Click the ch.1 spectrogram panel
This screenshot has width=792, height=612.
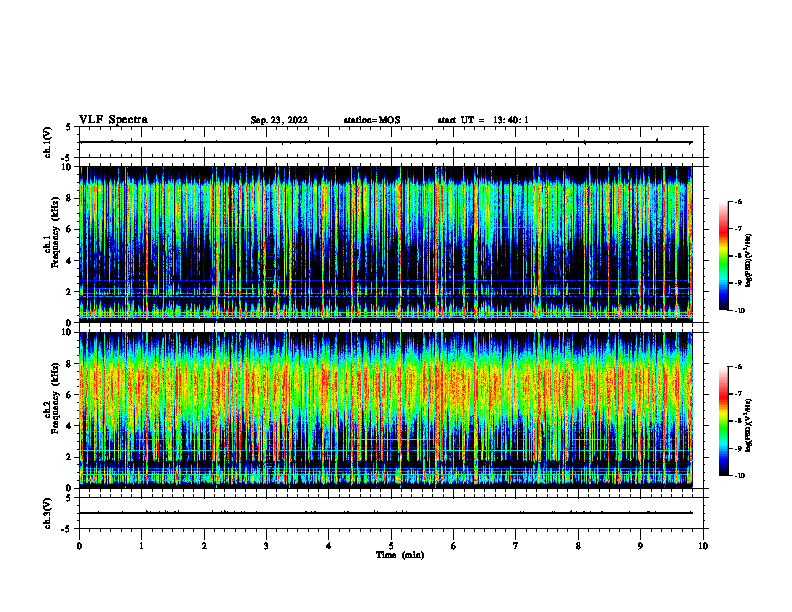pyautogui.click(x=385, y=244)
